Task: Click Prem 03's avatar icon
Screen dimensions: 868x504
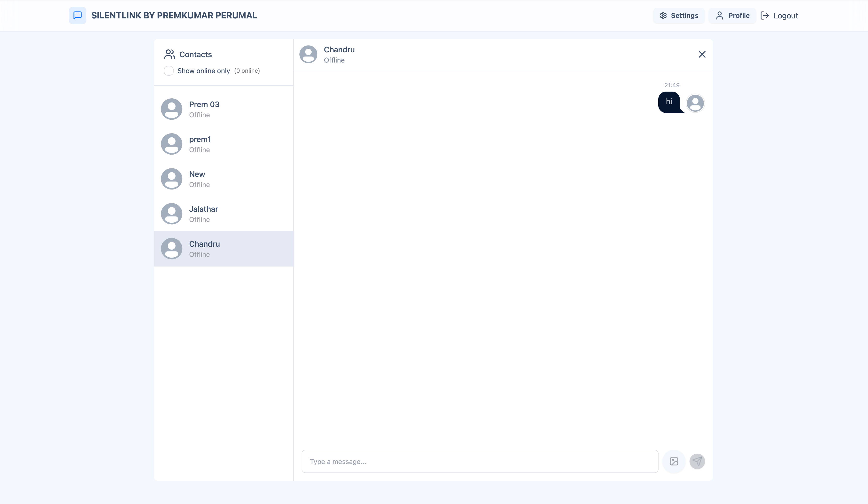Action: click(171, 109)
